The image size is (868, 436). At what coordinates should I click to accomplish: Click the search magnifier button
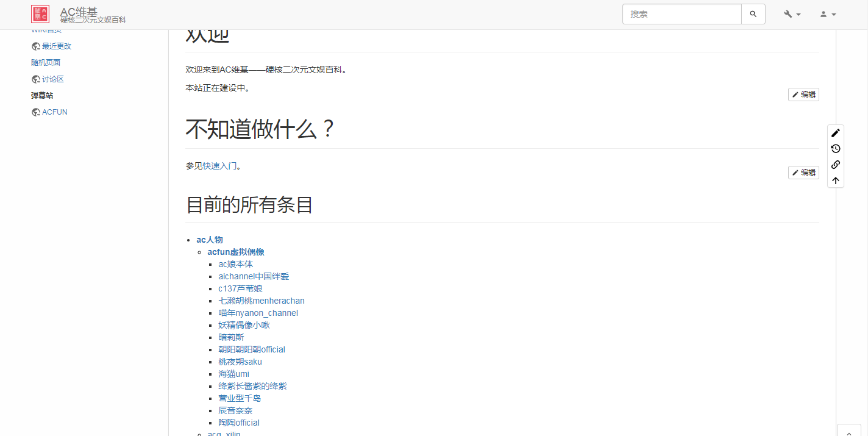pos(753,14)
